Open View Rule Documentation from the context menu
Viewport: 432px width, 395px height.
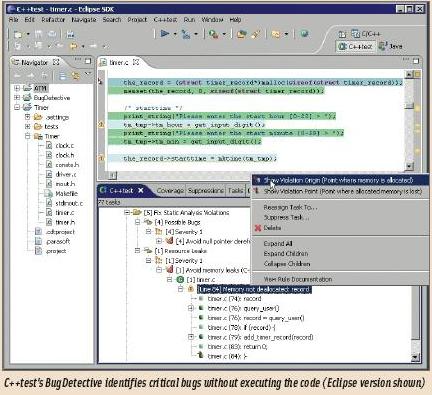point(298,279)
